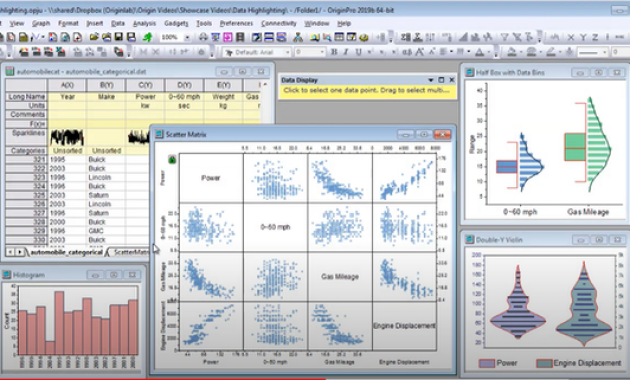
Task: Click the Gas Mileage label cell in matrix
Action: [340, 277]
